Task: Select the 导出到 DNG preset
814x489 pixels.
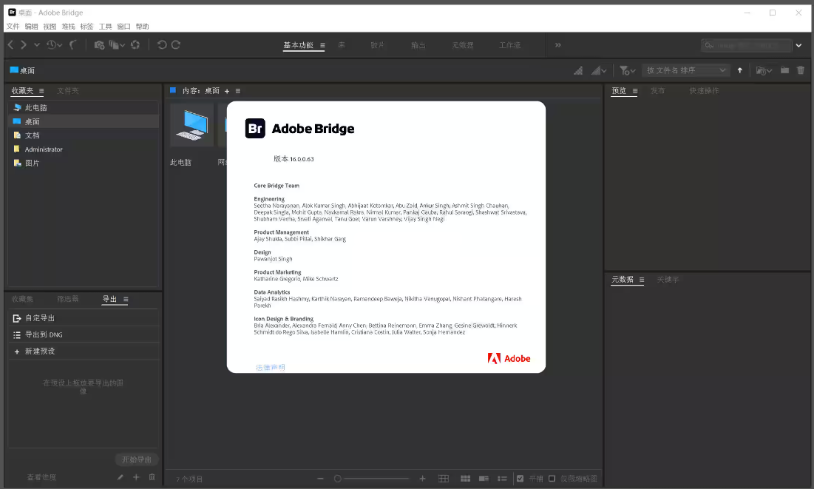Action: click(84, 335)
